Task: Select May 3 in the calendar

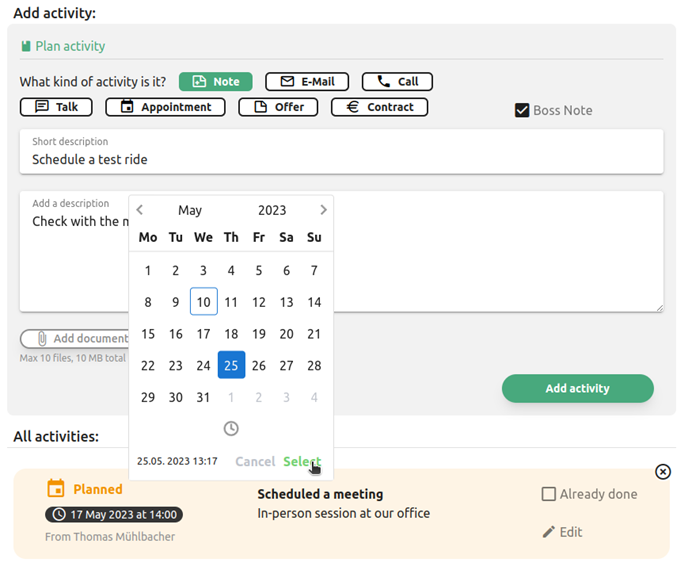Action: pyautogui.click(x=204, y=270)
